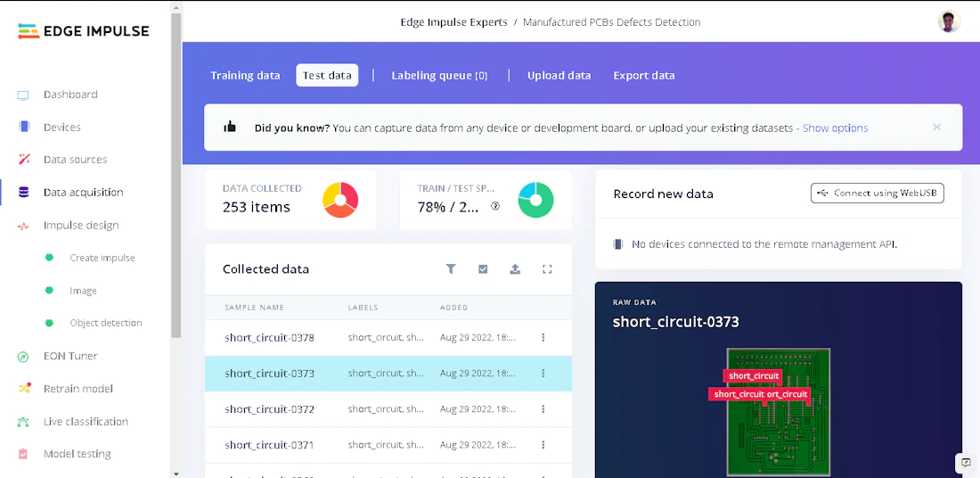Click the Retrain model shuffle icon
980x478 pixels.
click(x=24, y=389)
